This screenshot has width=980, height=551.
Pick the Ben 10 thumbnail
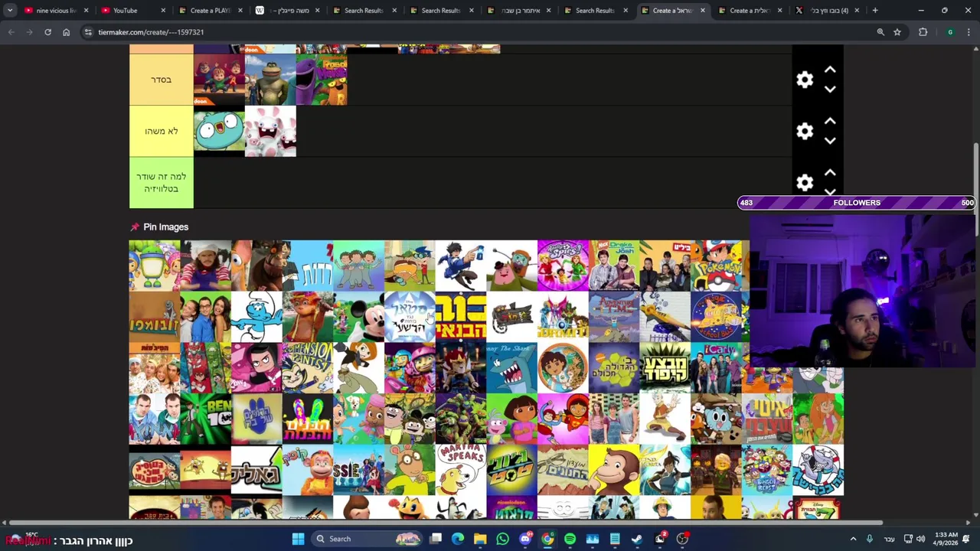205,419
